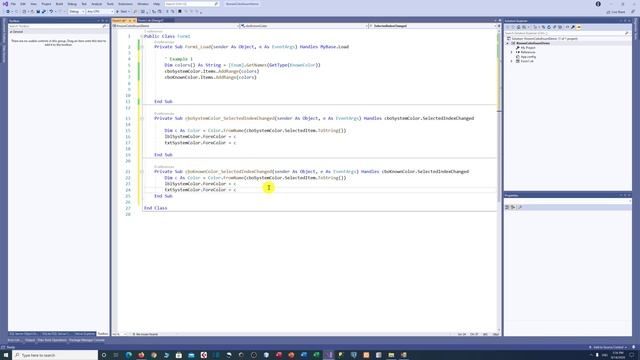Select My Project in Solution Explorer
The height and width of the screenshot is (360, 640).
pyautogui.click(x=528, y=48)
